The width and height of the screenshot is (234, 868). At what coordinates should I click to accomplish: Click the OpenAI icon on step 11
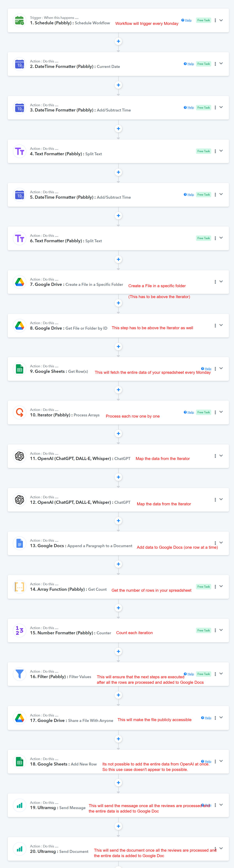pos(19,456)
